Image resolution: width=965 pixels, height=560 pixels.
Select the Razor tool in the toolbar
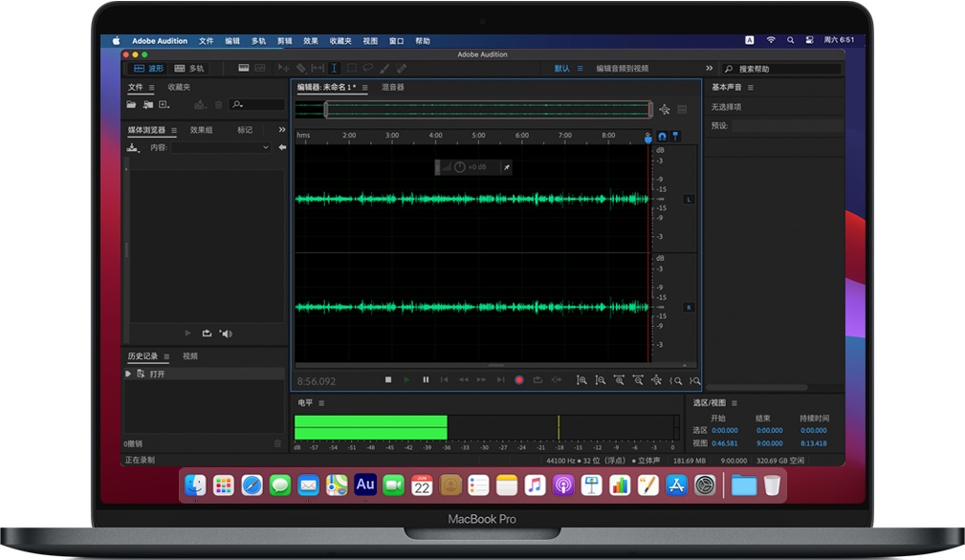pos(300,68)
